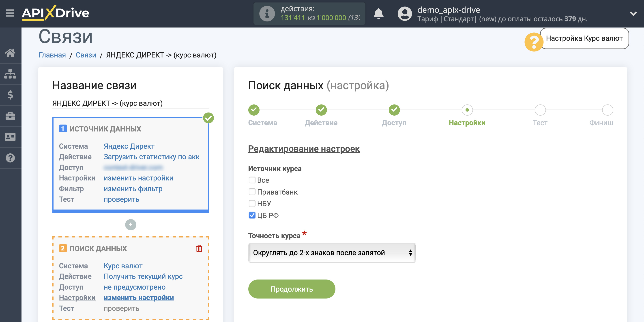Image resolution: width=644 pixels, height=322 pixels.
Task: Open connections sitemap sidebar icon
Action: point(10,74)
